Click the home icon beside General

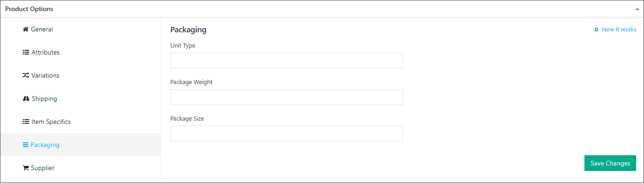[x=26, y=29]
